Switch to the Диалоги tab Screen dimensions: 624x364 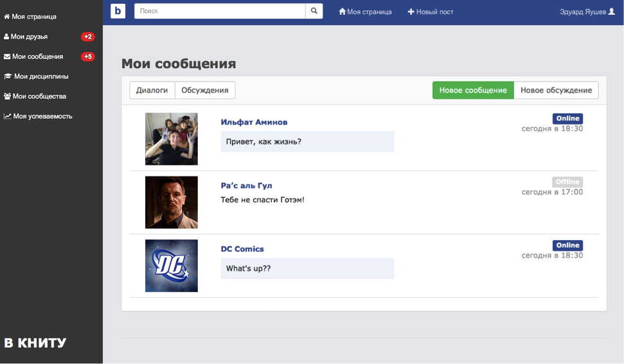[x=152, y=91]
